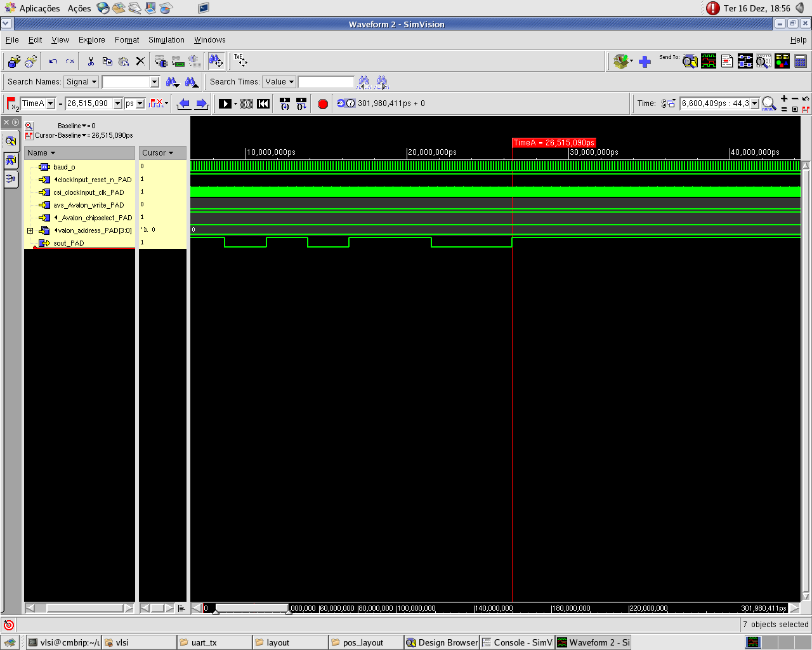This screenshot has height=650, width=812.
Task: Click the scissors cut icon
Action: tap(91, 62)
